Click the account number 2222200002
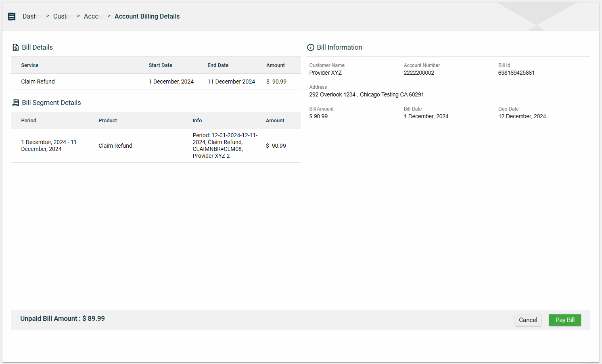The image size is (602, 364). point(419,73)
